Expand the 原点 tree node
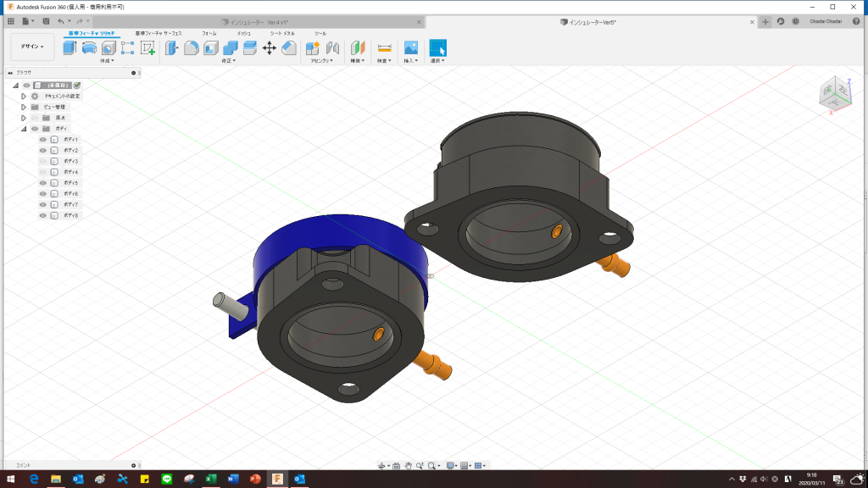 tap(23, 118)
